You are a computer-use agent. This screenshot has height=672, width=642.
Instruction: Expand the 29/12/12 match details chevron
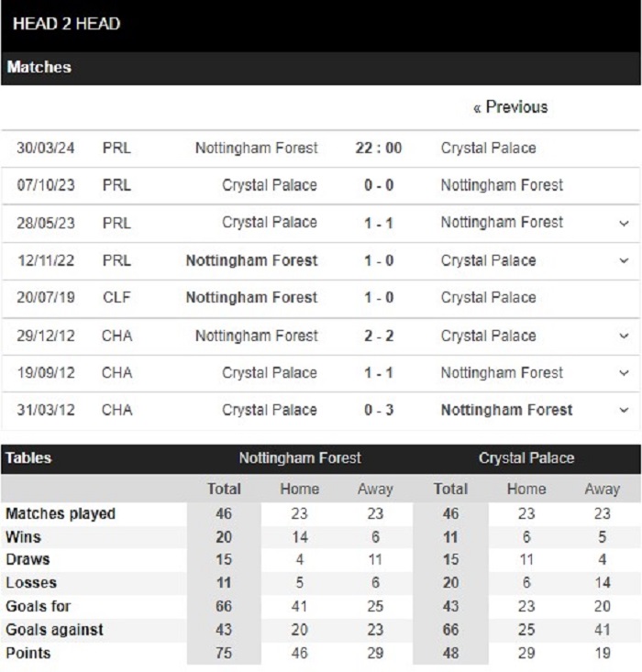click(624, 336)
